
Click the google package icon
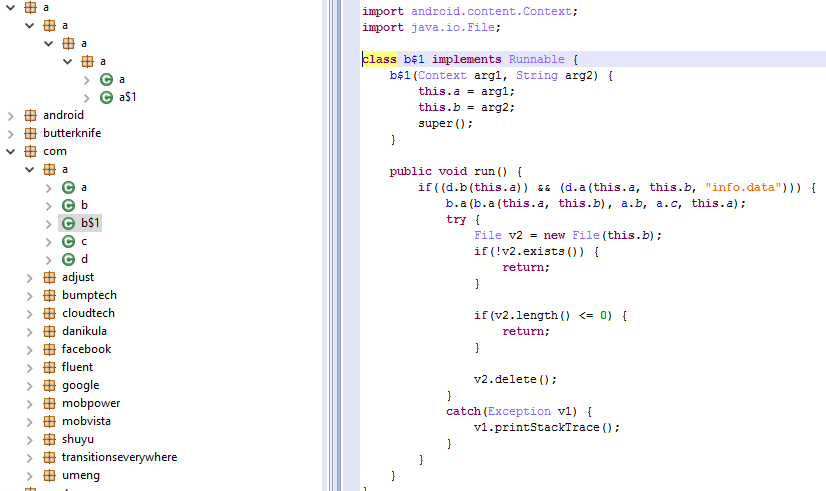[50, 386]
